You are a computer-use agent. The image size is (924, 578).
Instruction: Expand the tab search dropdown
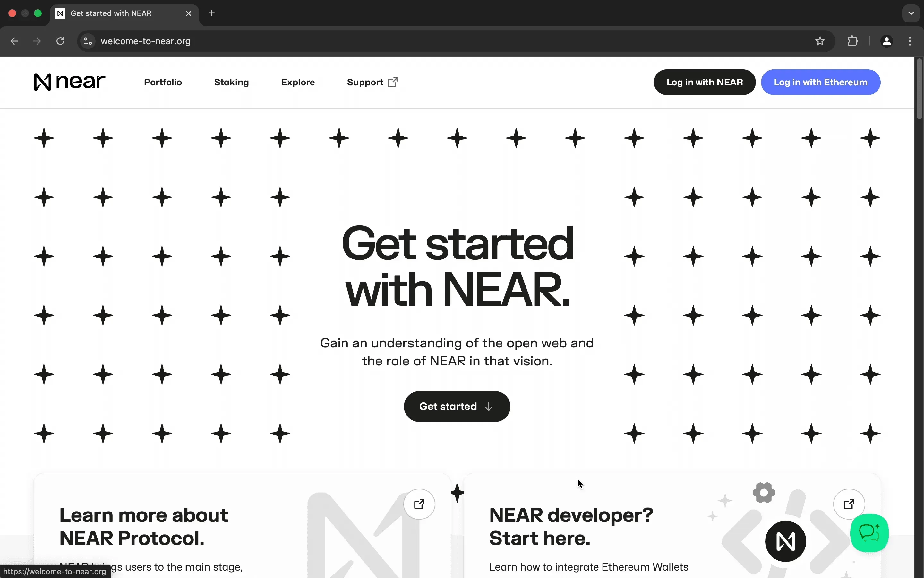(x=911, y=13)
